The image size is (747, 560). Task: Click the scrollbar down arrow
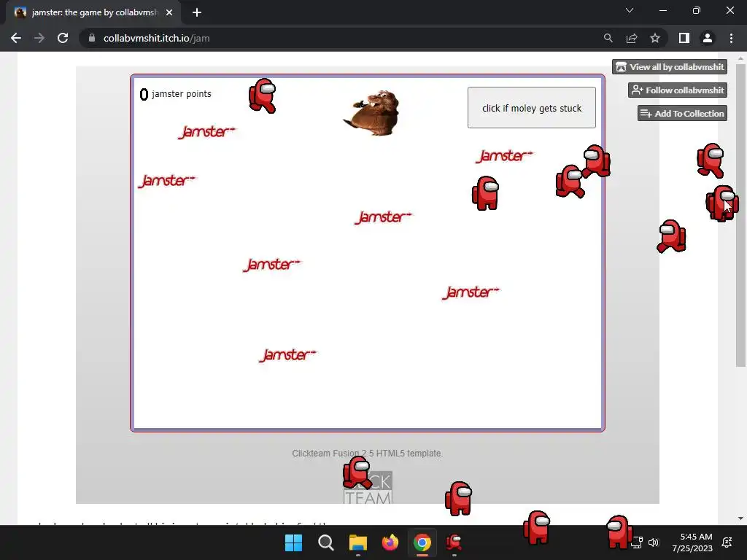point(740,518)
